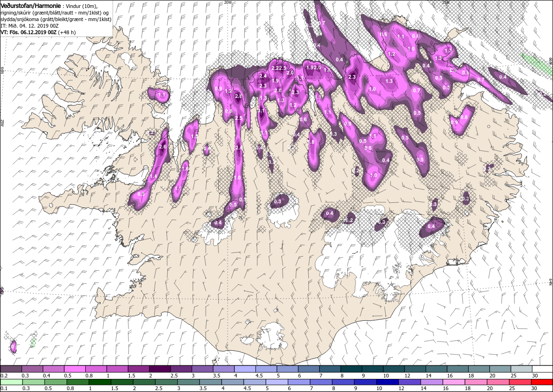This screenshot has height=392, width=553.
Task: Click the white upper legend swatch labelled 30
Action: click(x=542, y=369)
